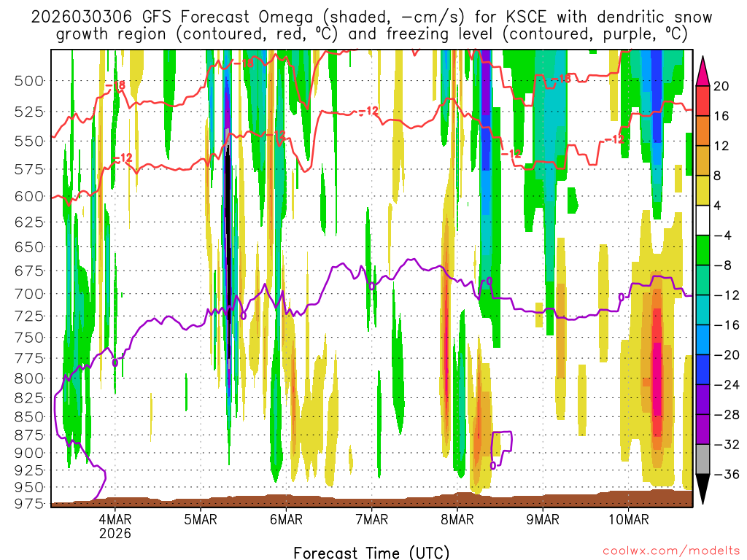This screenshot has width=747, height=560.
Task: Click the 550 pressure level label
Action: 28,141
